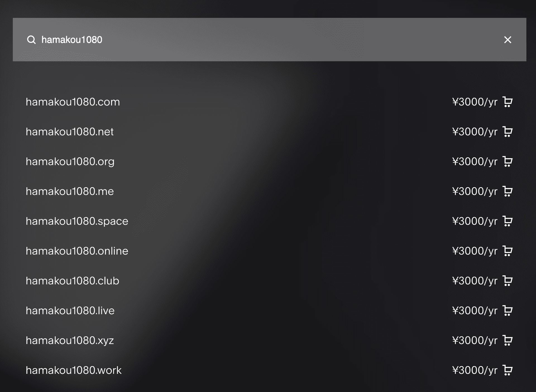The image size is (536, 392).
Task: Clear the search field with X
Action: (x=508, y=40)
